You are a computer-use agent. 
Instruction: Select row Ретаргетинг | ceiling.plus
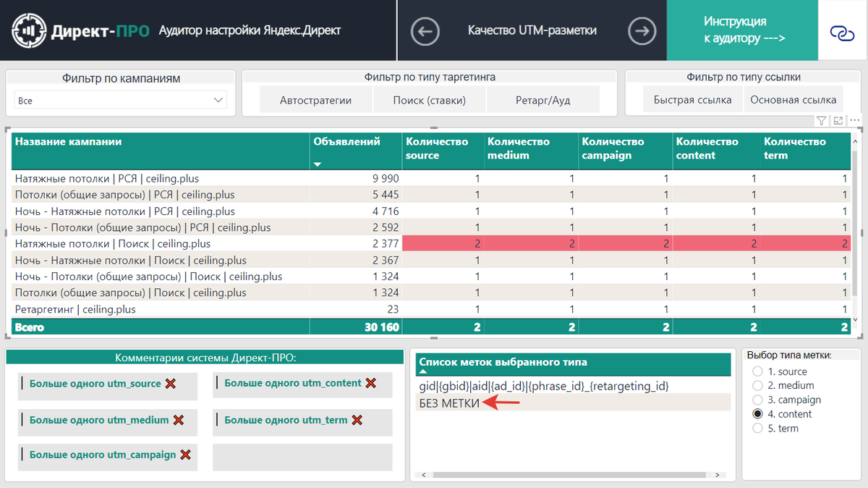(x=431, y=309)
